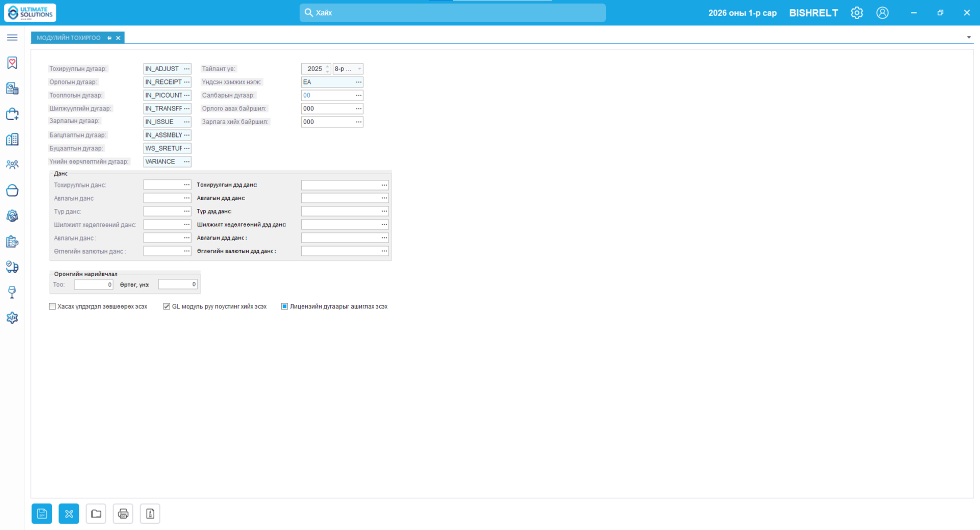Select the МОДУЛИЙН ТОХИРГОО tab

[69, 38]
